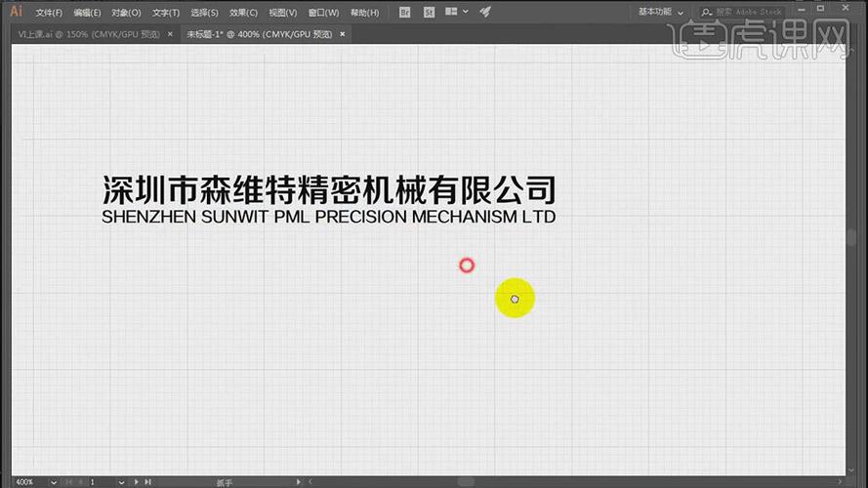868x488 pixels.
Task: Open the 效果(C) menu
Action: tap(243, 12)
